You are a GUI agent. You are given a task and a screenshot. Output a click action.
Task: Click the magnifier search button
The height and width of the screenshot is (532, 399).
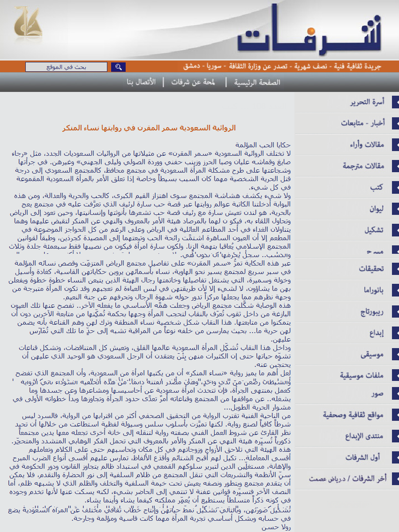point(118,67)
